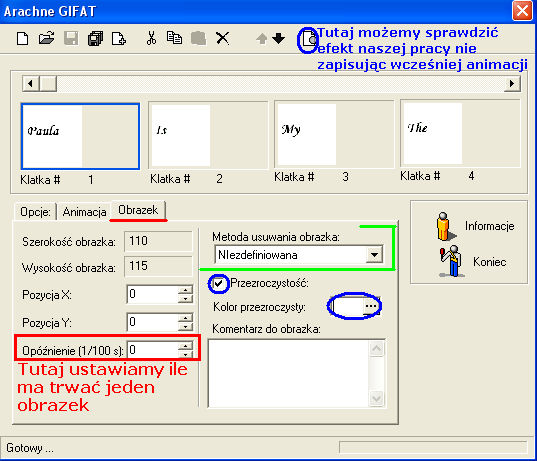Move frame up with up arrow
Viewport: 537px width, 461px height.
[x=262, y=39]
